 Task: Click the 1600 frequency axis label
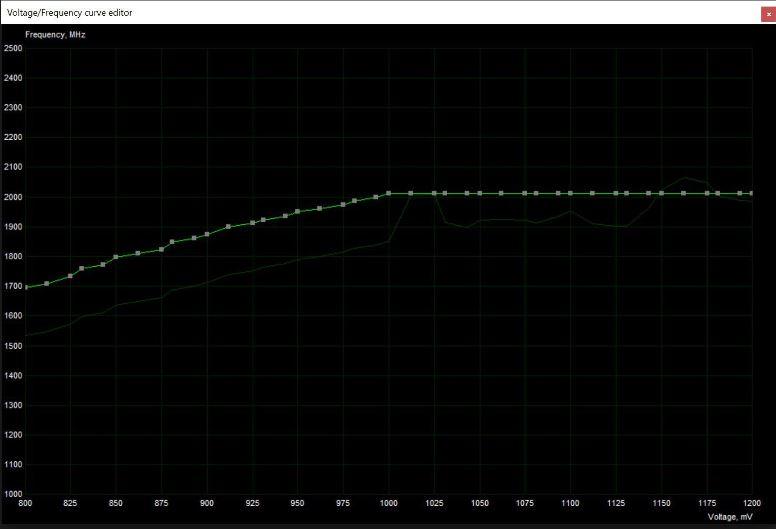click(x=13, y=316)
